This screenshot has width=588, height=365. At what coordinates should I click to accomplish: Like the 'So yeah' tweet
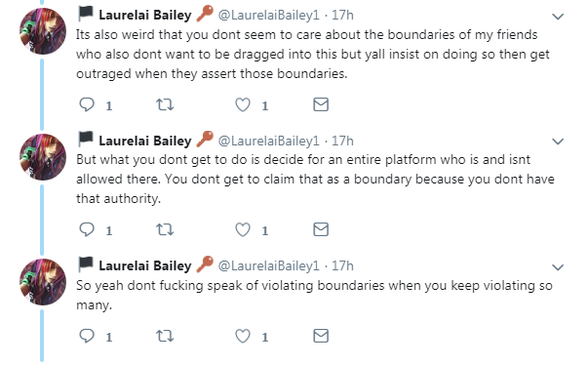243,336
